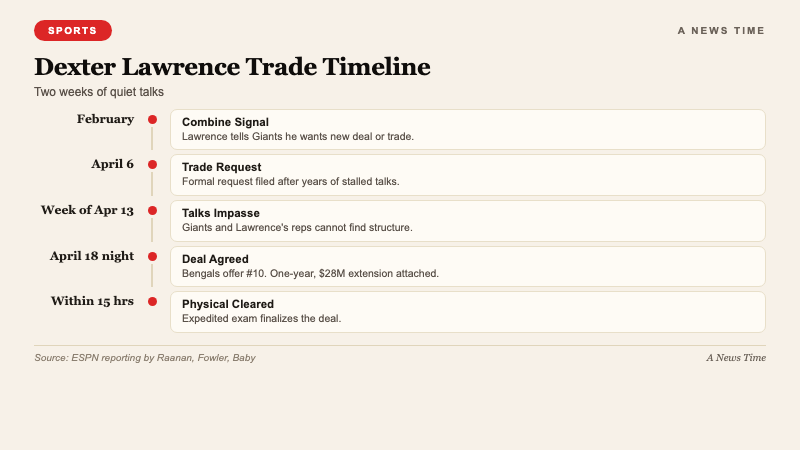Click the ESPN source attribution line

pyautogui.click(x=144, y=358)
